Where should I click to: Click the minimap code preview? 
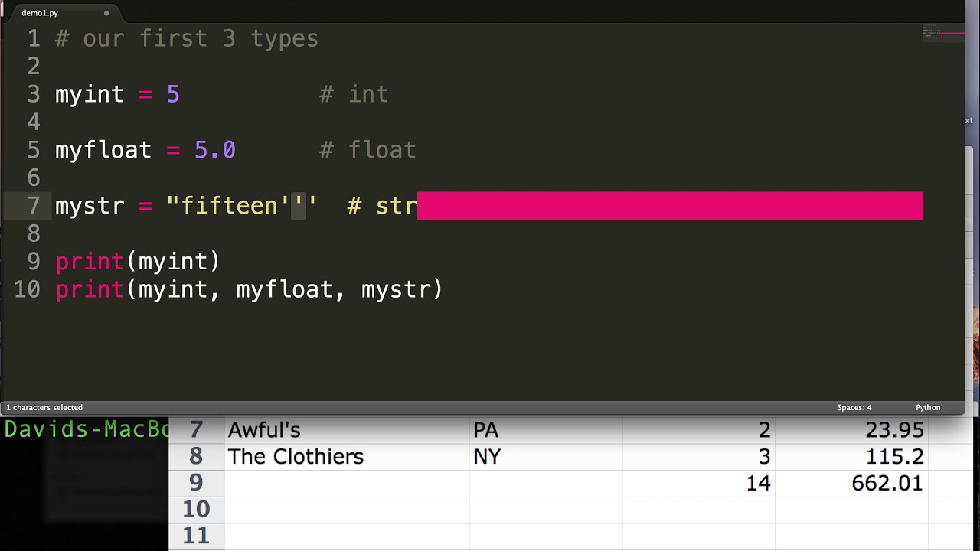click(x=942, y=34)
